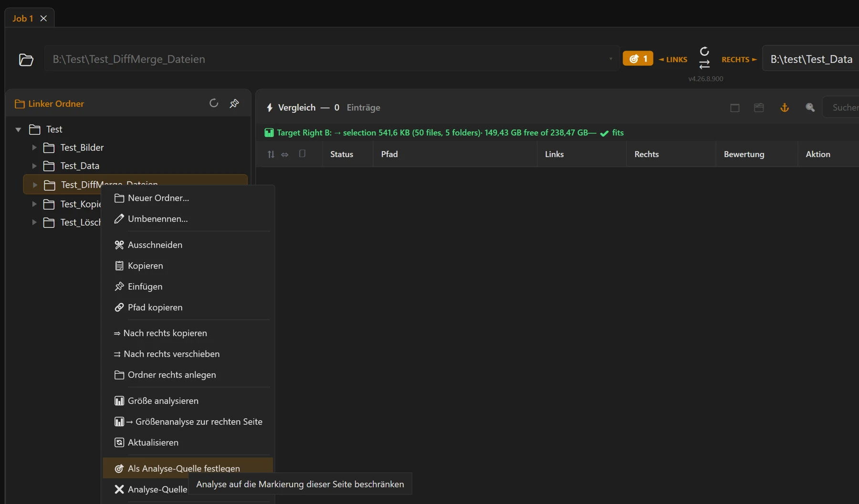The height and width of the screenshot is (504, 859).
Task: Sort by the Links column header
Action: click(x=582, y=154)
